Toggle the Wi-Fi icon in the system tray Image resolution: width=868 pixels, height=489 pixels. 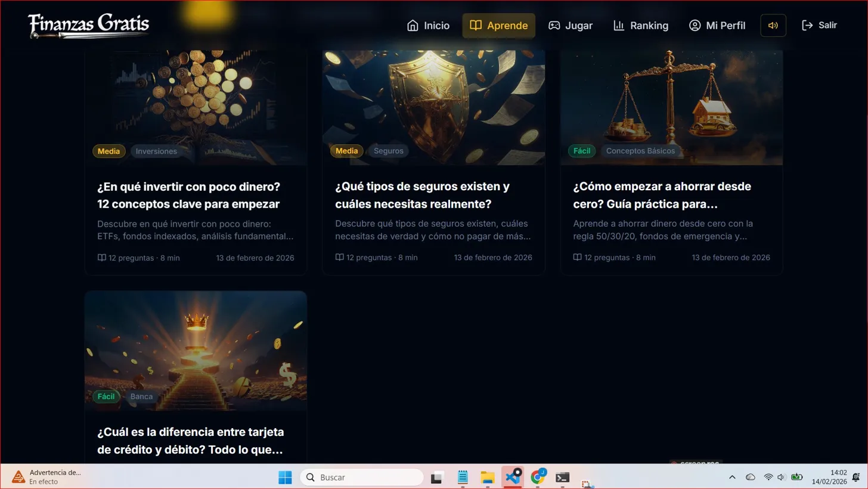[768, 477]
